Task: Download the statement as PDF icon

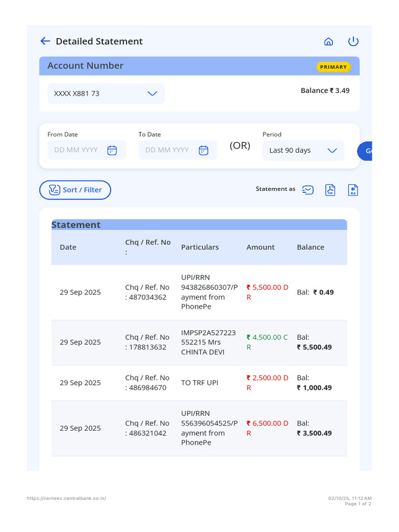Action: pyautogui.click(x=330, y=190)
